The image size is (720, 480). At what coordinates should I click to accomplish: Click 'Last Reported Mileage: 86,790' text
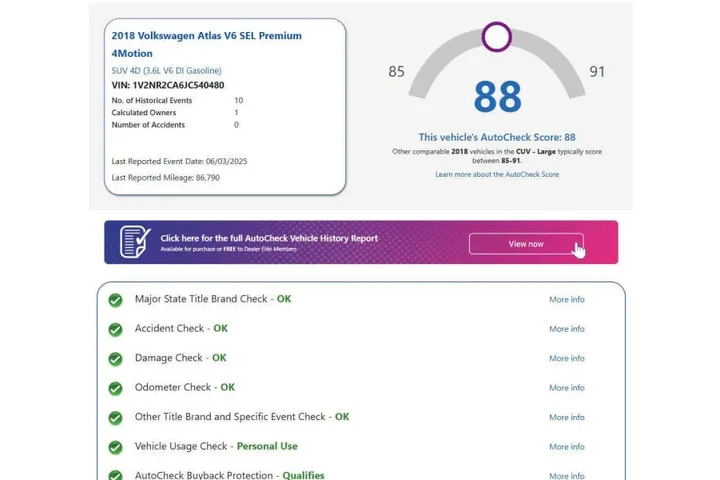click(165, 178)
